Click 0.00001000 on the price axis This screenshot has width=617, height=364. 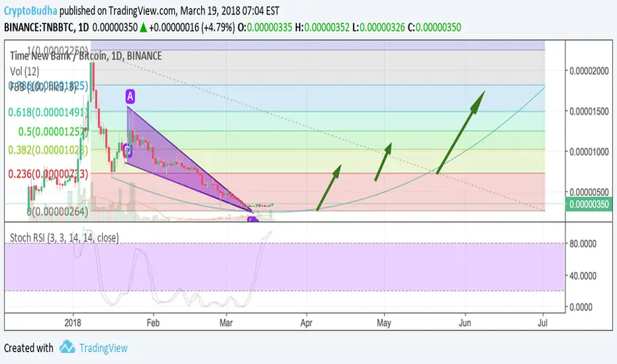(x=589, y=152)
